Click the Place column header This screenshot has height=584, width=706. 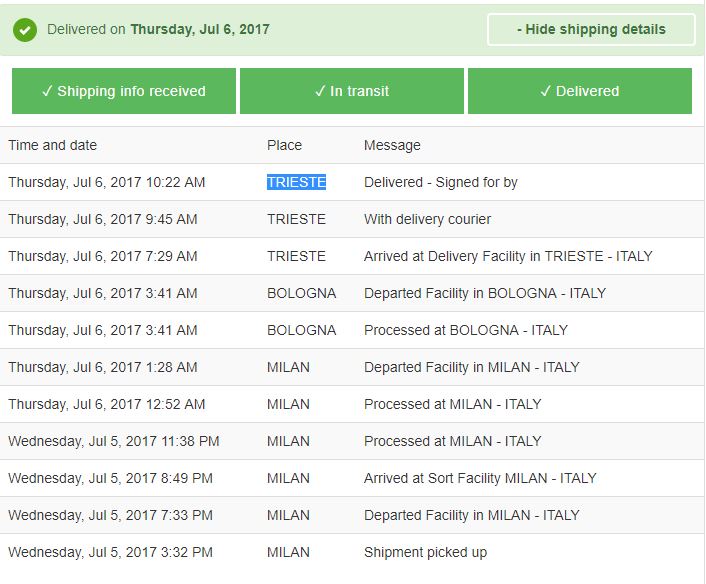click(x=284, y=145)
